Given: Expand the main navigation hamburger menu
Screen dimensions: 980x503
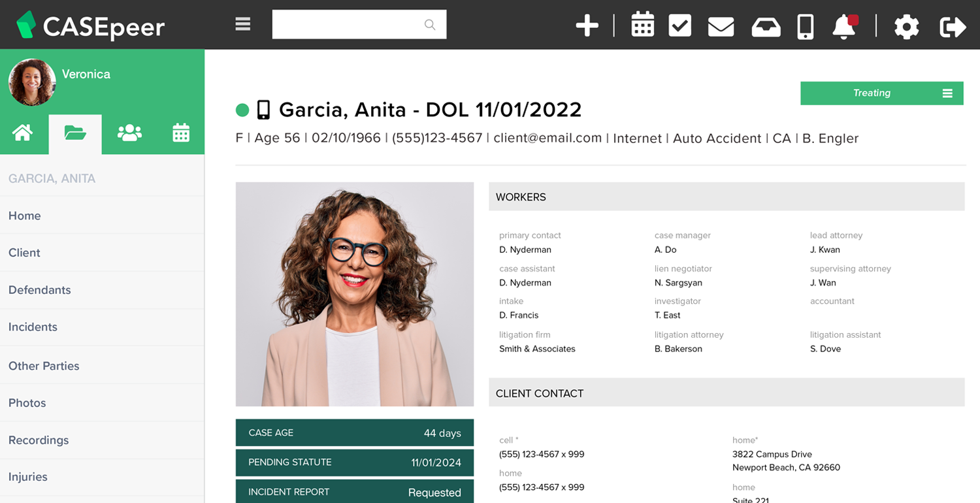Looking at the screenshot, I should point(242,24).
